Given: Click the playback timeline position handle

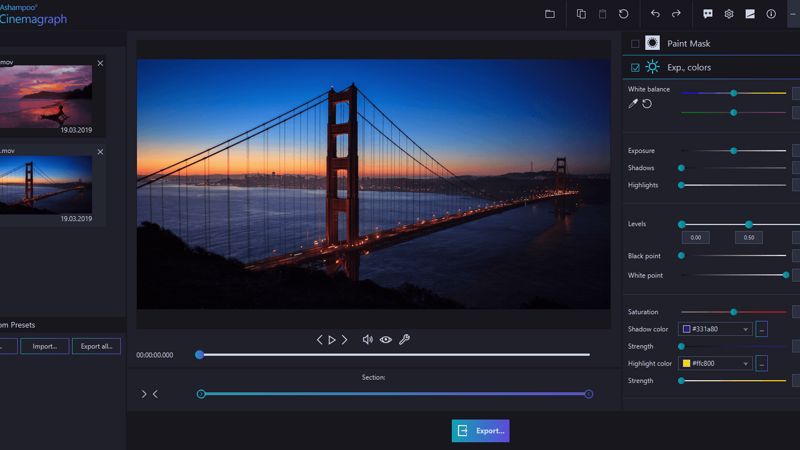Looking at the screenshot, I should [199, 355].
